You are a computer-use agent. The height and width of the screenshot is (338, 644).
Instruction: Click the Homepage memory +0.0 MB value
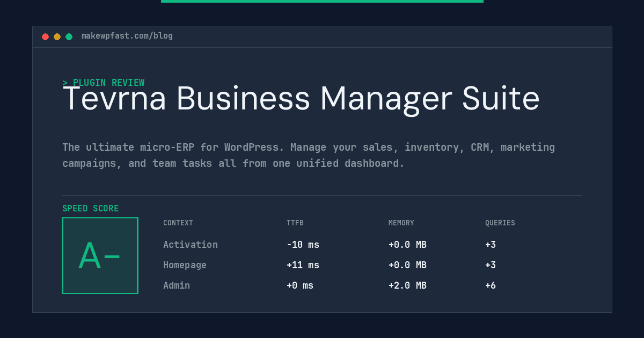pyautogui.click(x=407, y=265)
